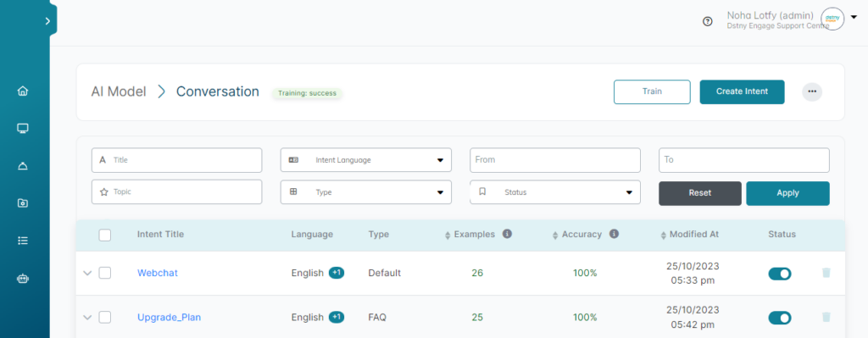Image resolution: width=868 pixels, height=338 pixels.
Task: Click the +1 language badge for Upgrade_Plan
Action: click(x=337, y=317)
